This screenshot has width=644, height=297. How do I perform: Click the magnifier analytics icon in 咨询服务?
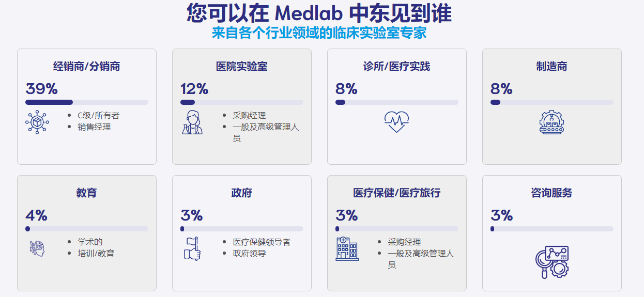[x=551, y=262]
